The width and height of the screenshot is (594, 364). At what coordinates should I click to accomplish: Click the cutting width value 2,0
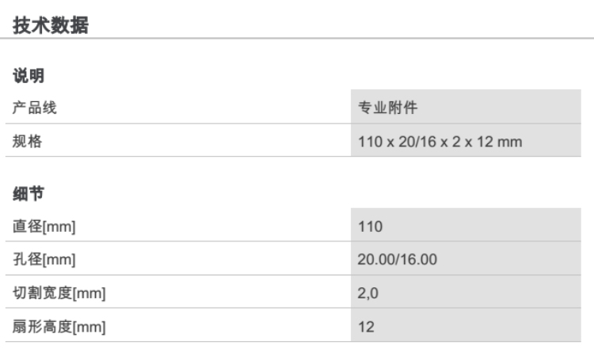pos(367,293)
